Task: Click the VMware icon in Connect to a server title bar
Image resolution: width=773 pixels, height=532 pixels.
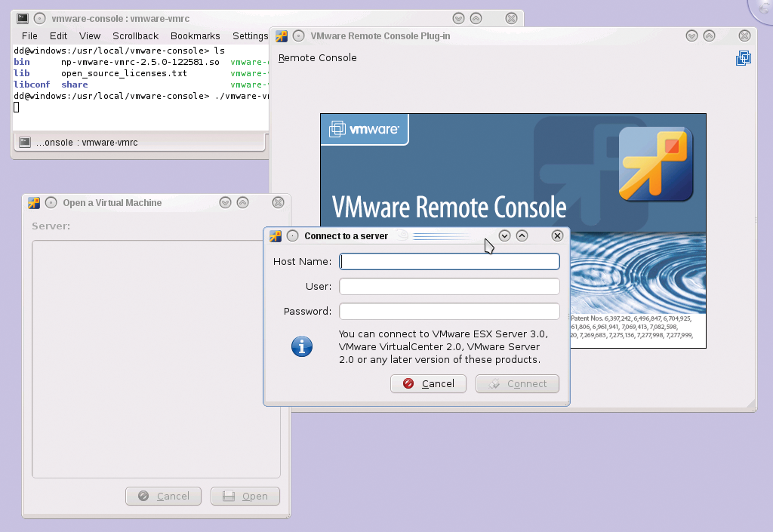Action: 276,236
